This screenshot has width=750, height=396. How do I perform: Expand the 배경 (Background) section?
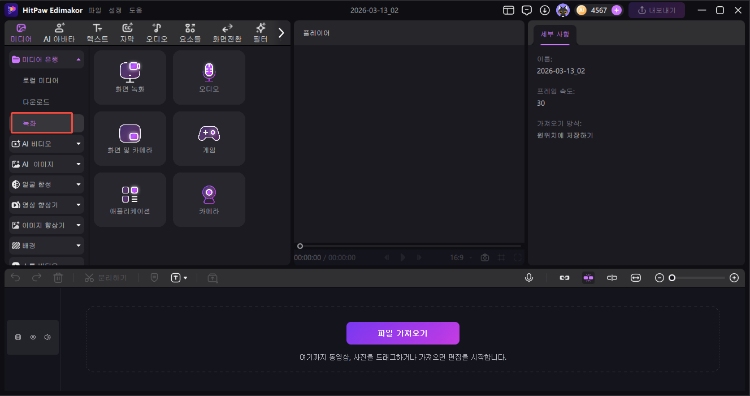(x=46, y=245)
